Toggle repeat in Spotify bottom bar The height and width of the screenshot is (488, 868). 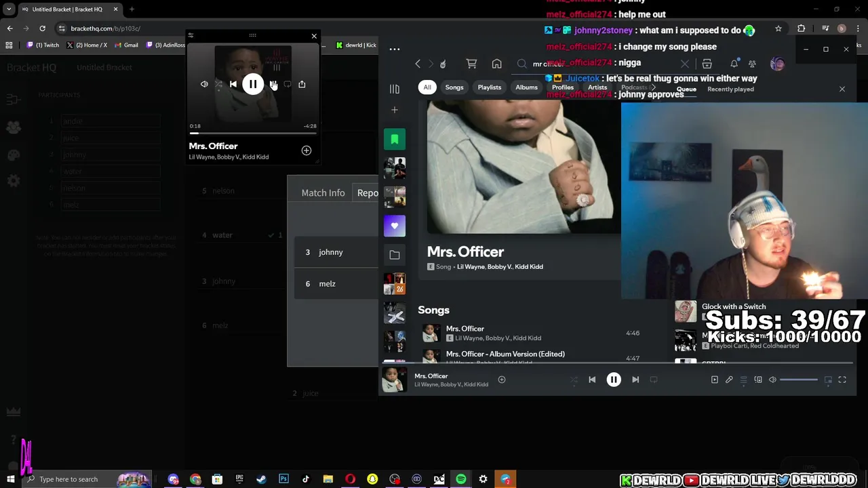[x=654, y=380]
